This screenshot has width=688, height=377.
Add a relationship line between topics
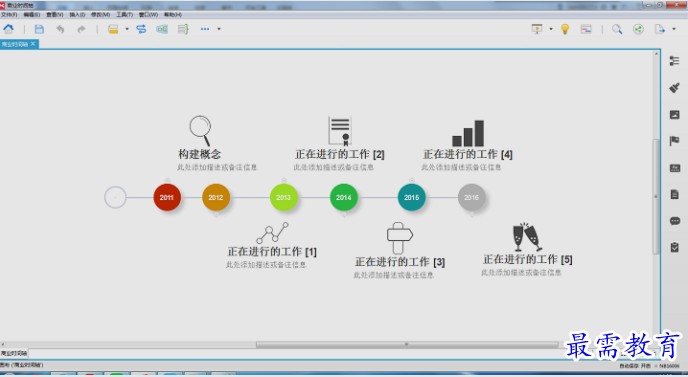point(141,29)
